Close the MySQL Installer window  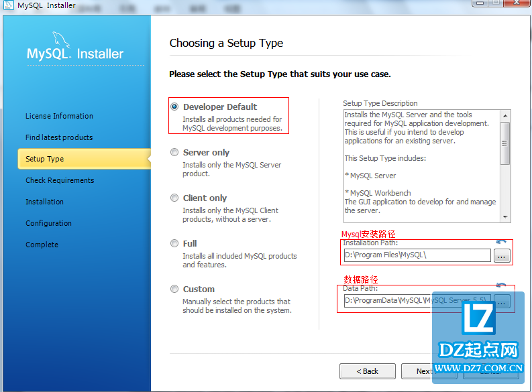pyautogui.click(x=517, y=3)
